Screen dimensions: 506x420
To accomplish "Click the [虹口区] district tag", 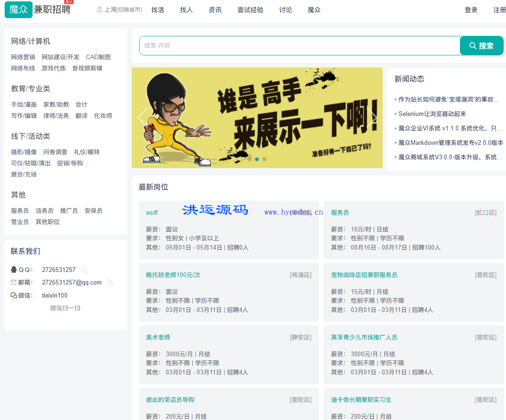I will click(x=486, y=213).
